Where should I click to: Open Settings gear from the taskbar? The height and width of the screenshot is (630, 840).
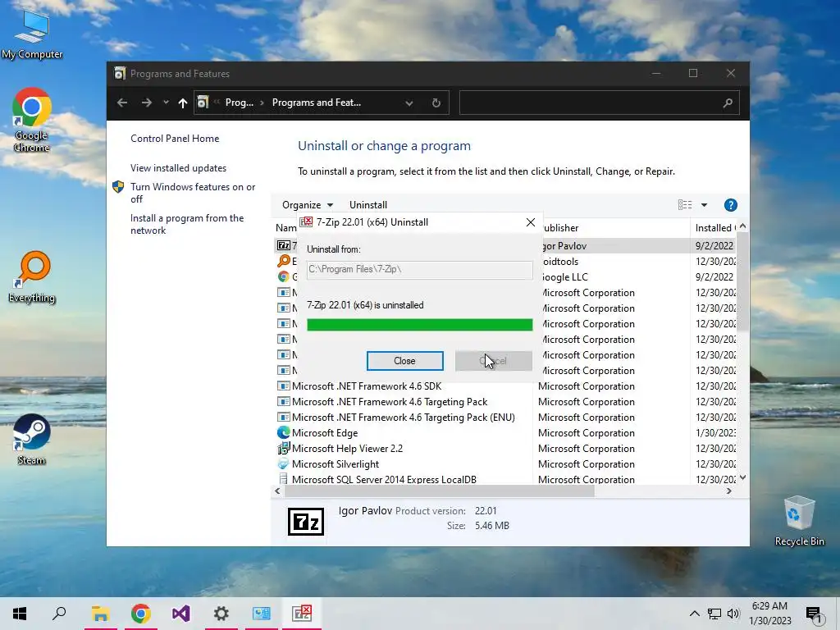coord(221,614)
